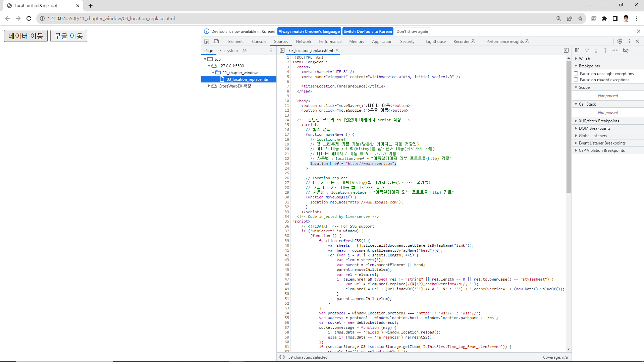The height and width of the screenshot is (362, 644).
Task: Hide the file navigator sidebar
Action: point(282,50)
